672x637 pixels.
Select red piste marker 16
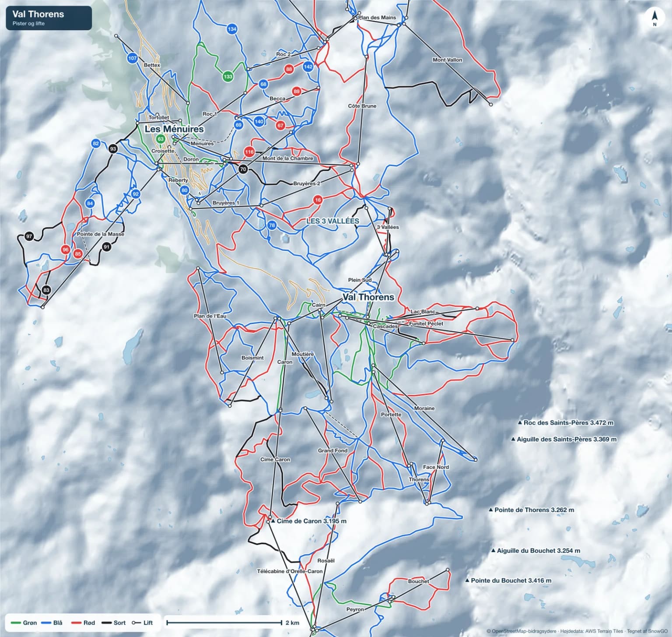(x=318, y=200)
